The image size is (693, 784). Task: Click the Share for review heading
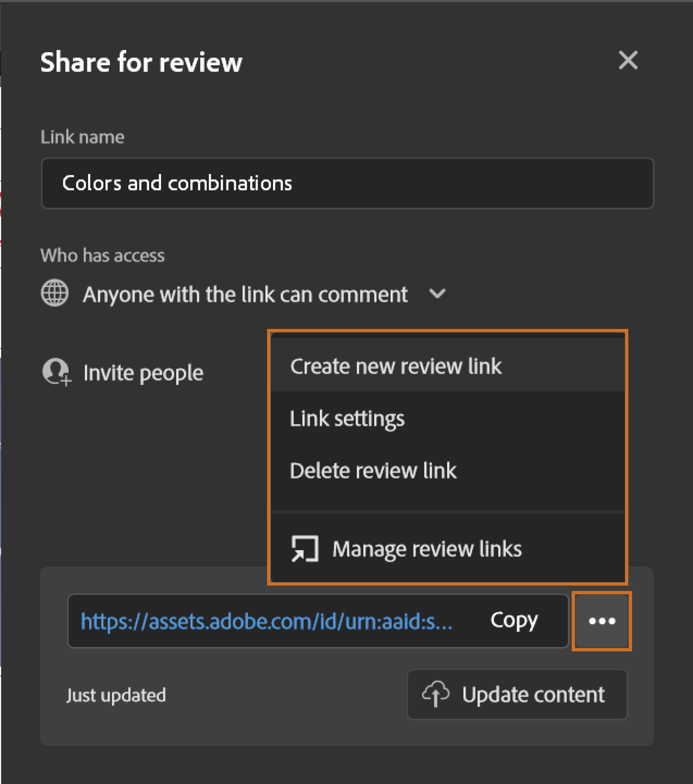pos(141,62)
